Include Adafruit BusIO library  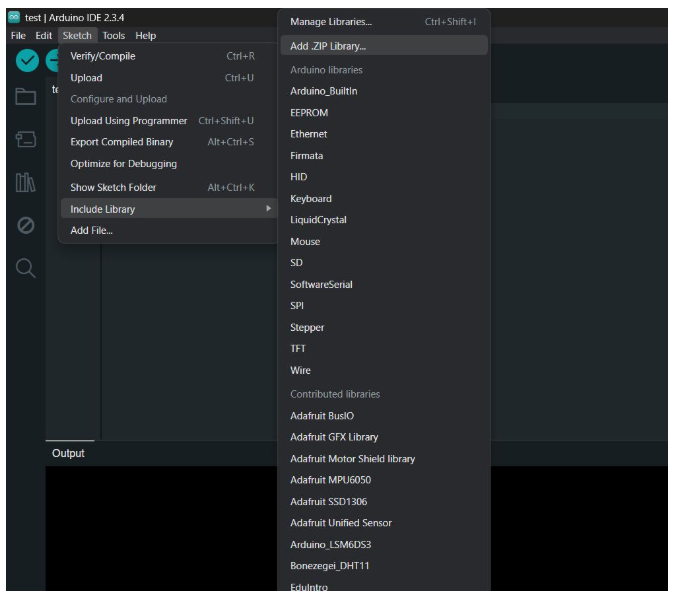(384, 416)
